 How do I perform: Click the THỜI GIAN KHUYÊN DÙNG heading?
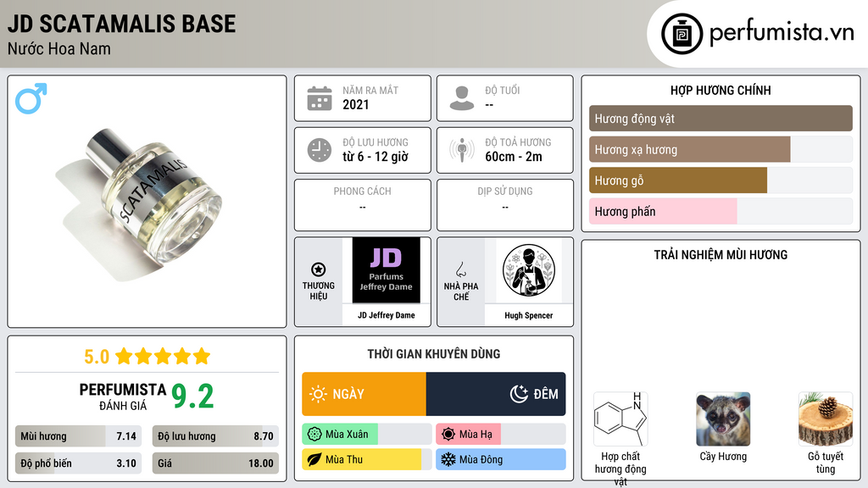(x=434, y=354)
